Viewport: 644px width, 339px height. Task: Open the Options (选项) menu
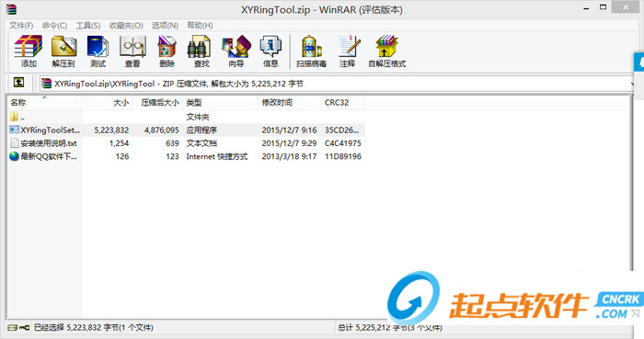point(165,26)
